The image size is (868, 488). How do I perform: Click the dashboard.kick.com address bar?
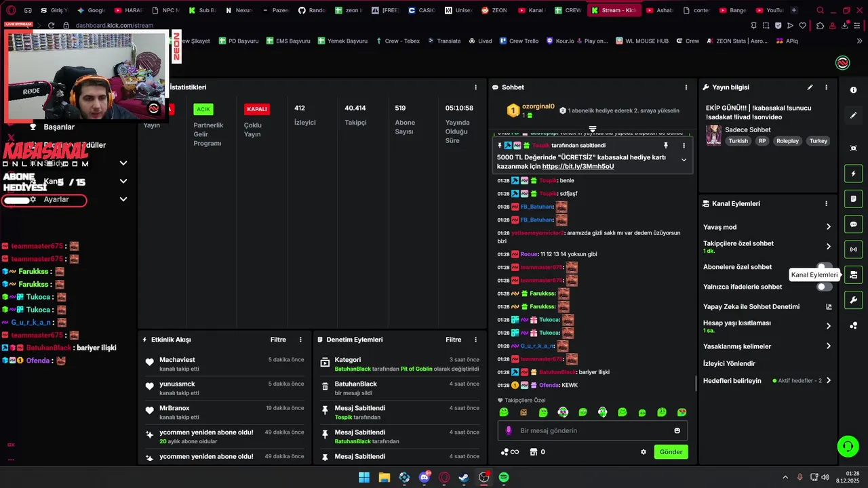[x=114, y=26]
